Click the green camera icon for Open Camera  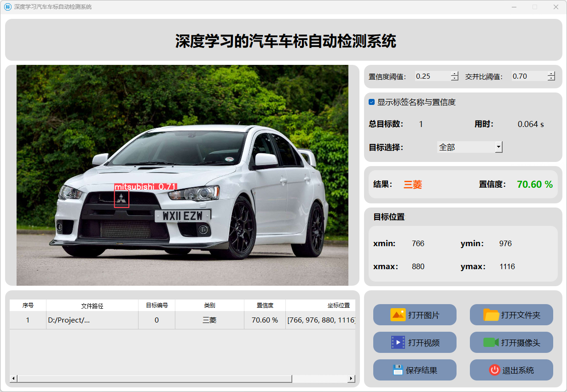pyautogui.click(x=491, y=342)
